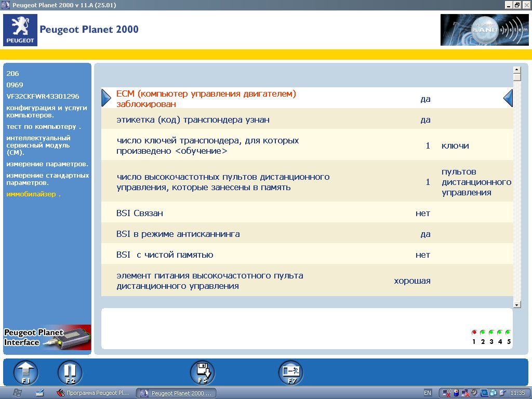Click the EN language indicator
Image resolution: width=532 pixels, height=399 pixels.
[x=427, y=393]
